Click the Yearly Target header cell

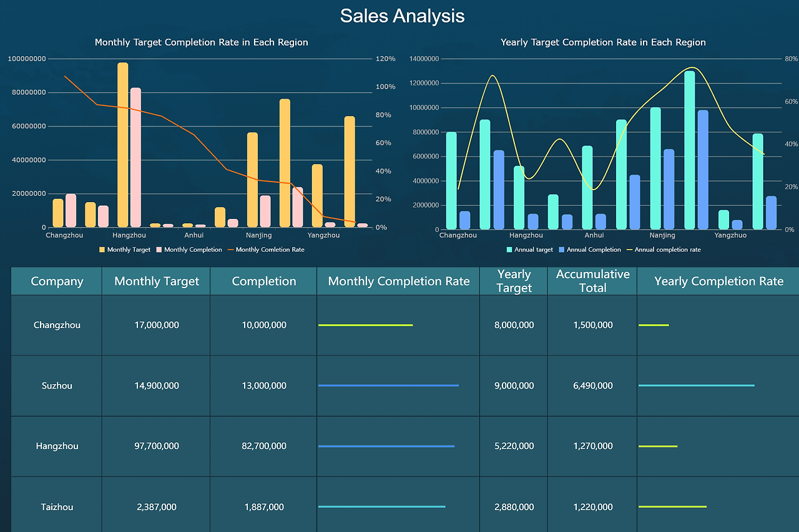tap(513, 281)
